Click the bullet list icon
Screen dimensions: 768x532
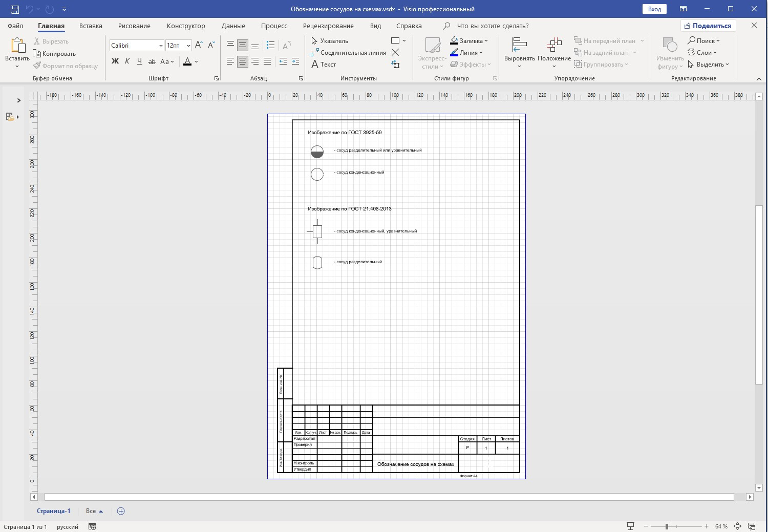pos(271,46)
